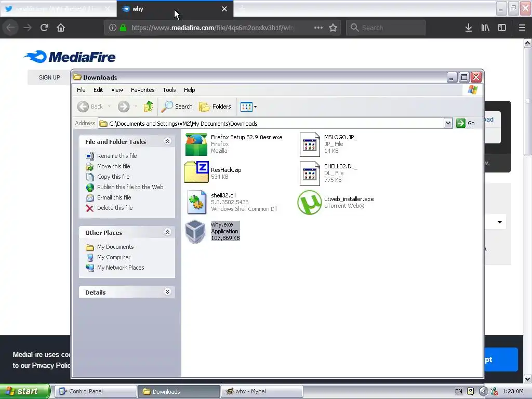Select the MSLOGO.JP_ file icon
Viewport: 532px width, 399px height.
point(310,144)
